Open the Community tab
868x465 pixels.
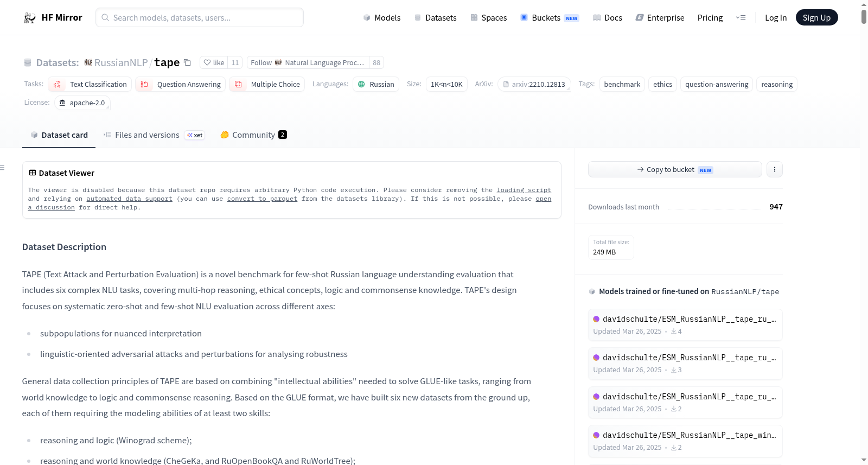point(253,135)
